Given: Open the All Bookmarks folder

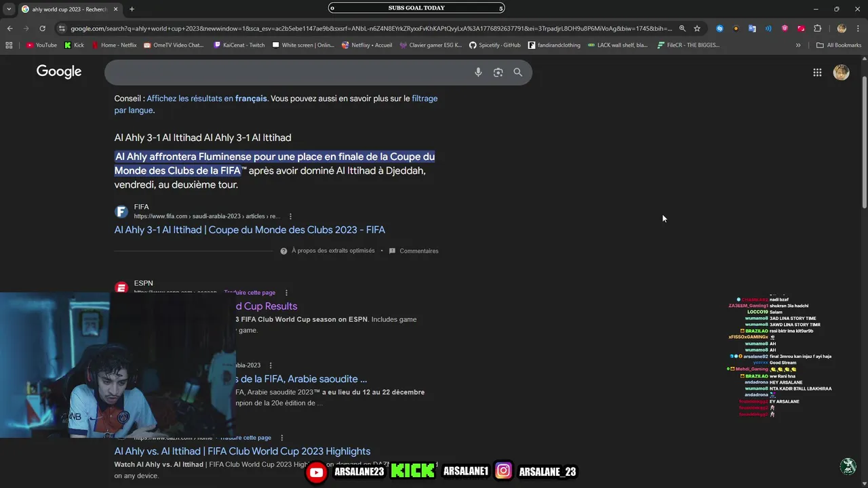Looking at the screenshot, I should 839,45.
